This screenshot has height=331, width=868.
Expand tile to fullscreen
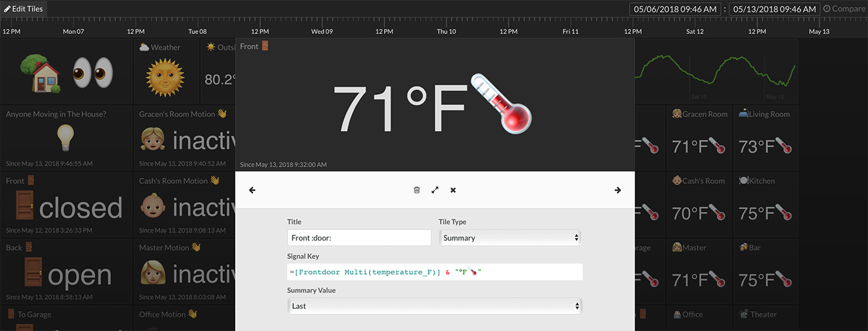coord(435,191)
